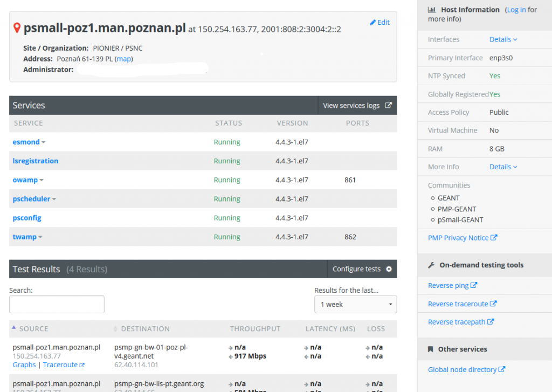The image size is (552, 392).
Task: Click the psmall-poz1.man.poznan.pl host title
Action: 105,28
